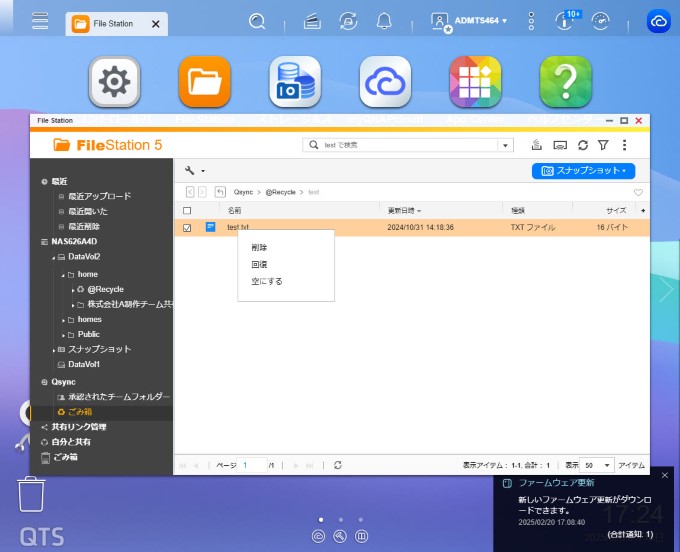Go to parent folder with up arrow icon
680x552 pixels.
(x=220, y=192)
